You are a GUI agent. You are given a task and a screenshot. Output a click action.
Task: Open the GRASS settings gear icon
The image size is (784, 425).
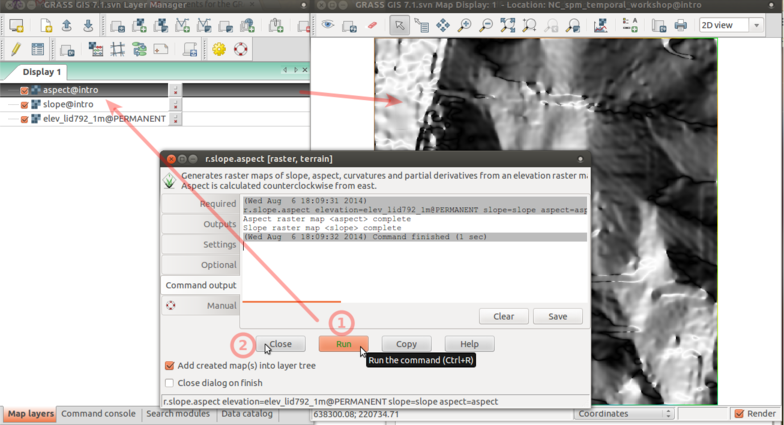(x=219, y=49)
